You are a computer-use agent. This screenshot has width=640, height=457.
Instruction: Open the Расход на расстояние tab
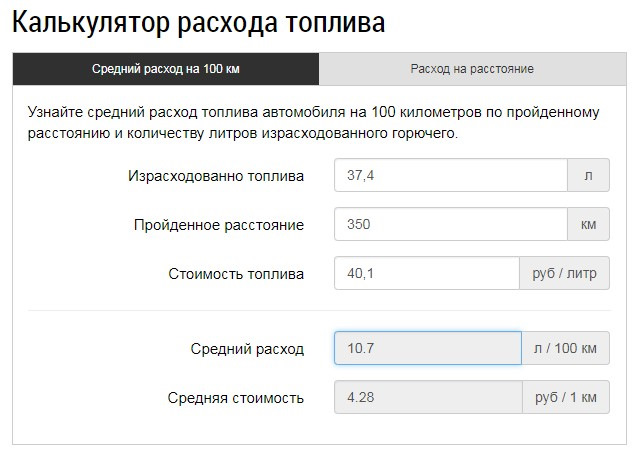click(472, 69)
